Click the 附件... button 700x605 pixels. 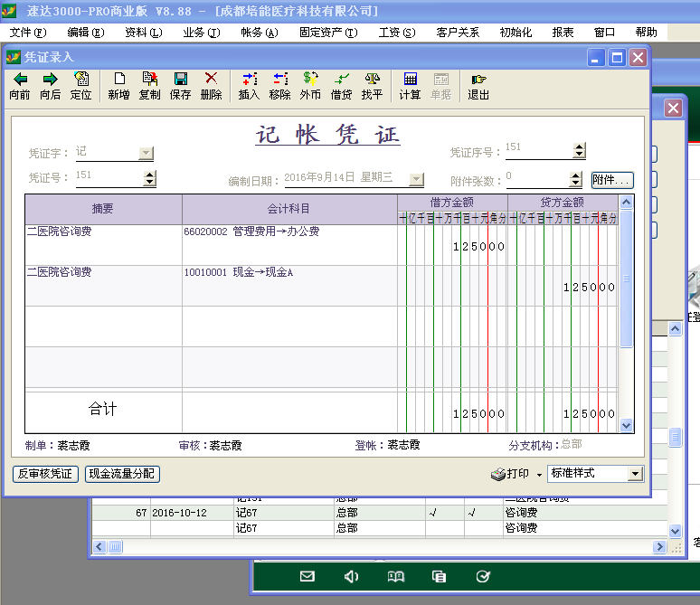612,180
